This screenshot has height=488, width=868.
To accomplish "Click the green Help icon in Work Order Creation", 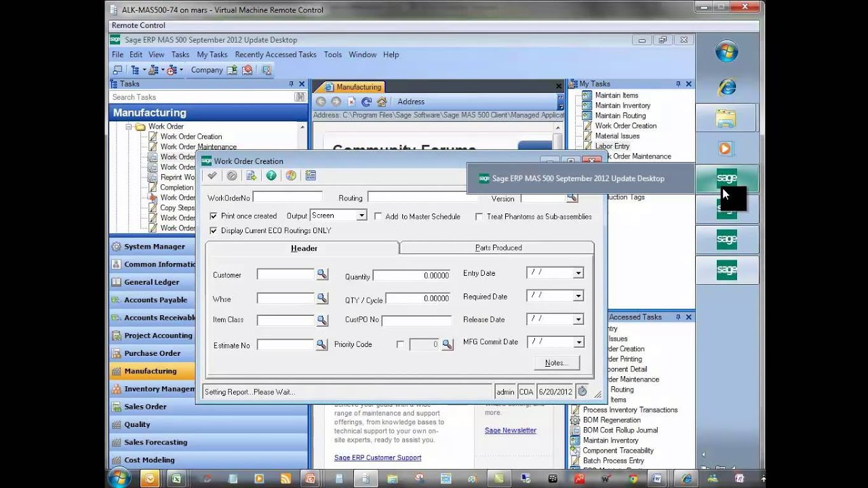I will point(271,176).
